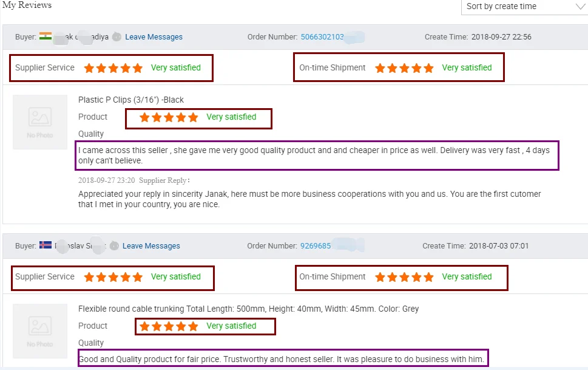This screenshot has height=370, width=588.
Task: Leave Messages for the Iceland buyer
Action: [x=151, y=246]
